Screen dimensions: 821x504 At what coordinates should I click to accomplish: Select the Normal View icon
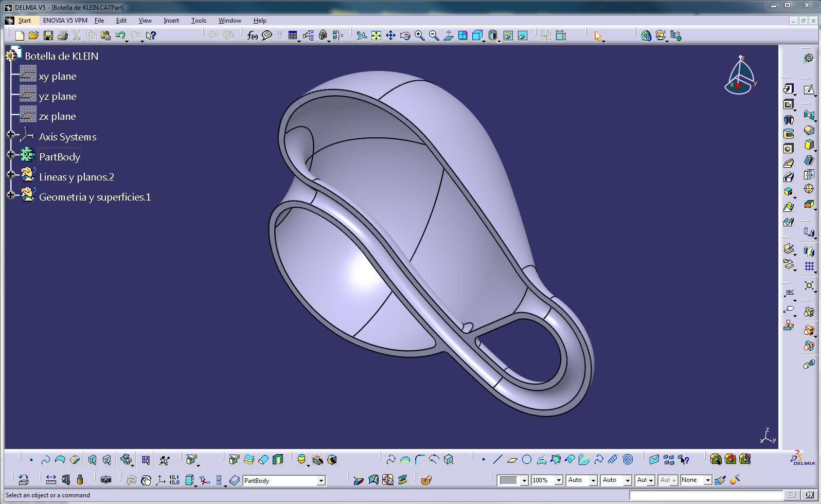(449, 35)
